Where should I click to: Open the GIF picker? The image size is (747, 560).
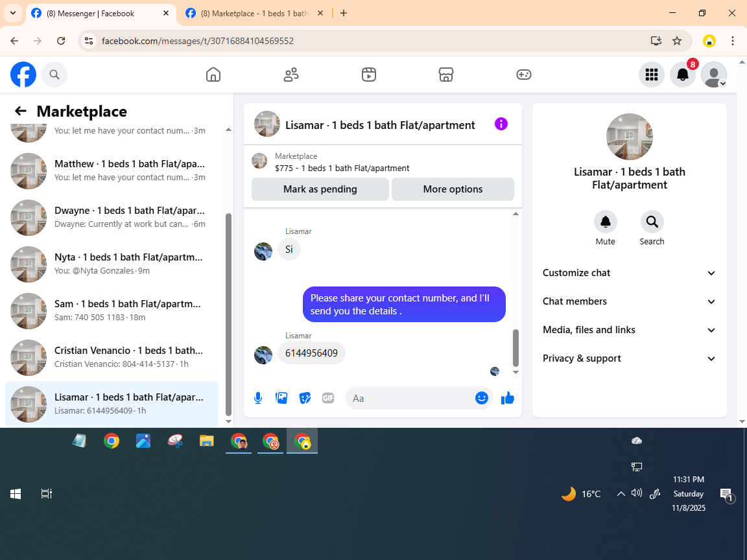point(327,398)
